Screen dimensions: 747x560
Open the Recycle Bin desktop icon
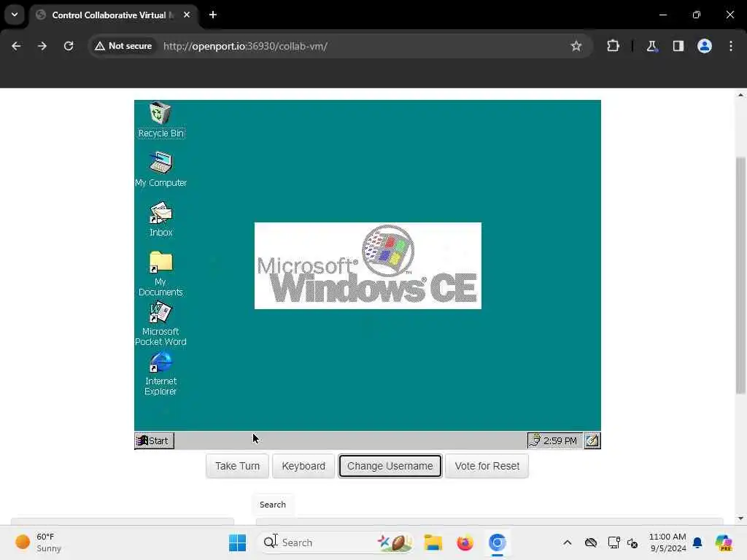click(x=160, y=120)
